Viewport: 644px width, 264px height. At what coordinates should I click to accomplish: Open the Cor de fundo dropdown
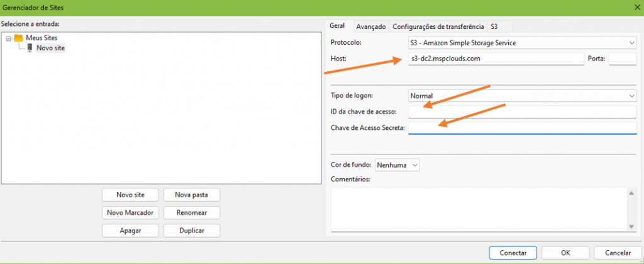397,165
